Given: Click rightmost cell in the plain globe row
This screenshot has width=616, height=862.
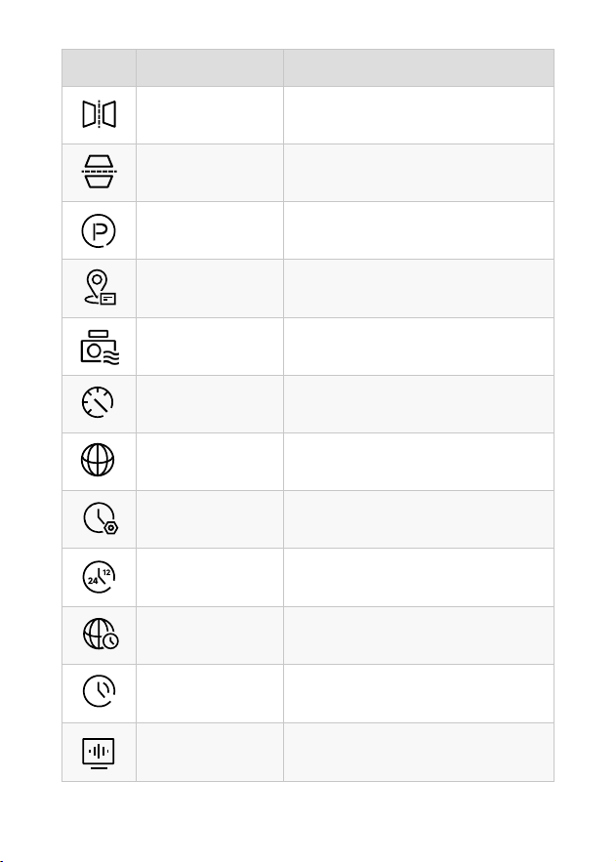Looking at the screenshot, I should [419, 462].
